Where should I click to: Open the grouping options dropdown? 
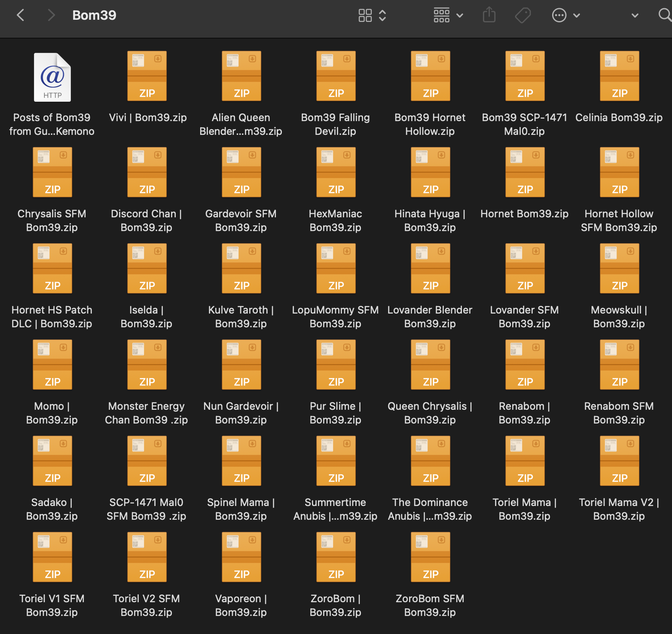tap(448, 15)
